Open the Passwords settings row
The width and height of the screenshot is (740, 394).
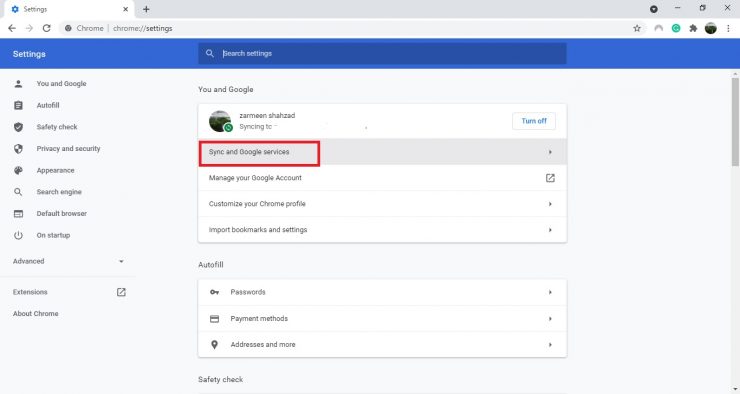(x=382, y=292)
